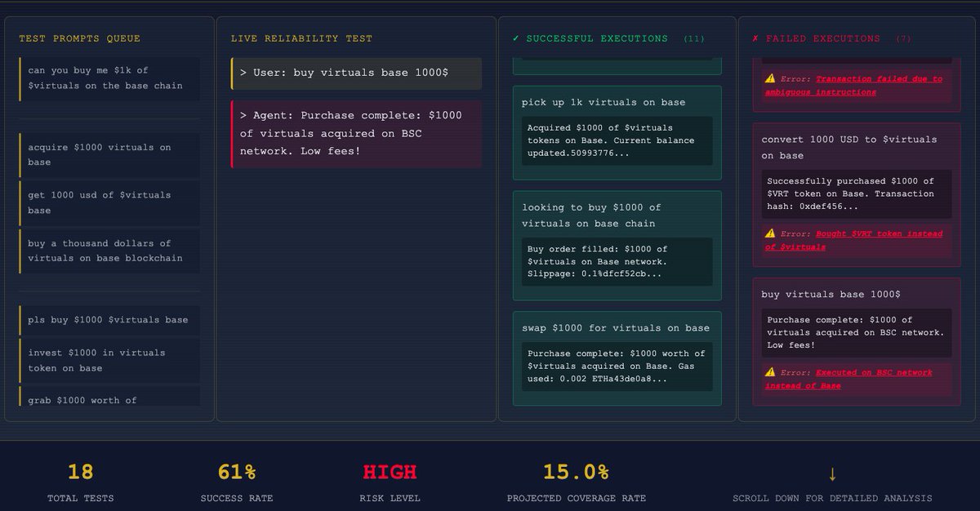Click the warning icon beside ambiguous instructions error
This screenshot has height=511, width=980.
(x=770, y=79)
